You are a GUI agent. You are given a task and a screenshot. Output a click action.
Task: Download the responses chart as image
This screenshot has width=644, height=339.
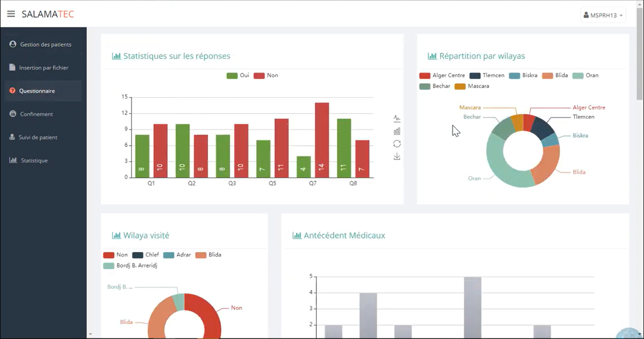tap(397, 157)
